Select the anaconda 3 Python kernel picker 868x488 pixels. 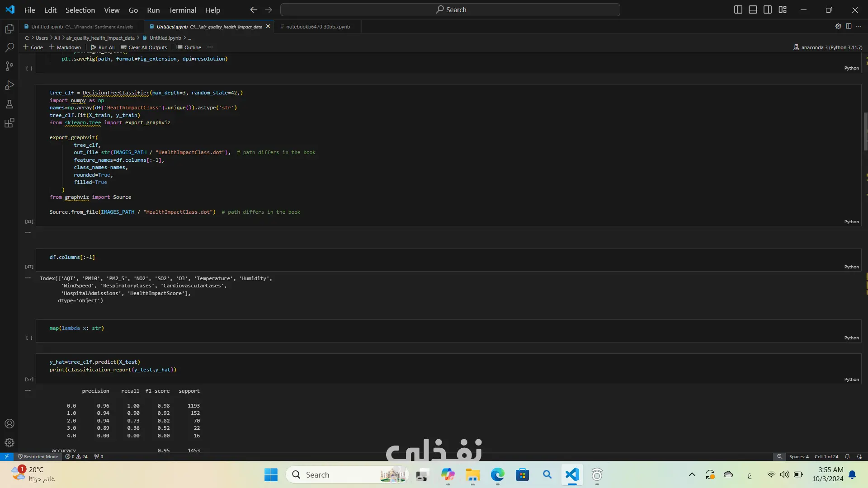coord(827,47)
